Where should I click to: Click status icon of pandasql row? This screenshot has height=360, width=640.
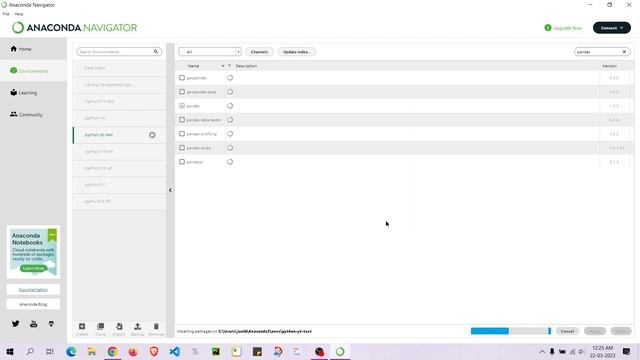click(230, 162)
